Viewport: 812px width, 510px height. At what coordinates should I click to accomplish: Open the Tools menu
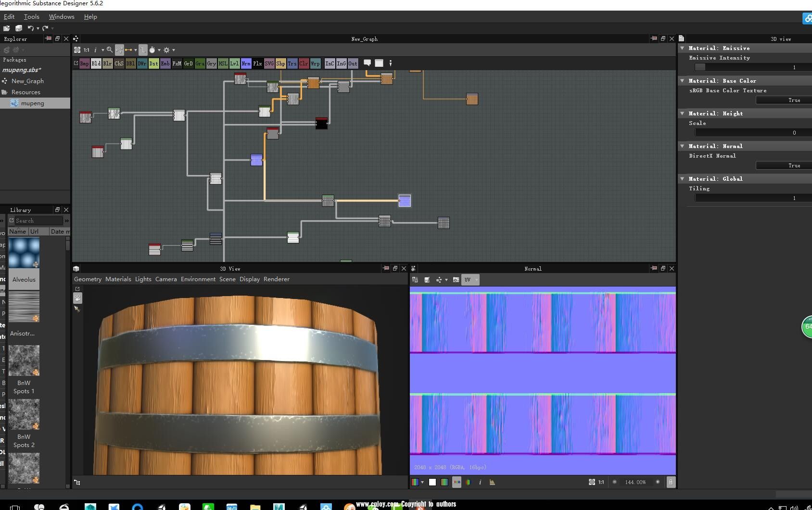(x=32, y=17)
